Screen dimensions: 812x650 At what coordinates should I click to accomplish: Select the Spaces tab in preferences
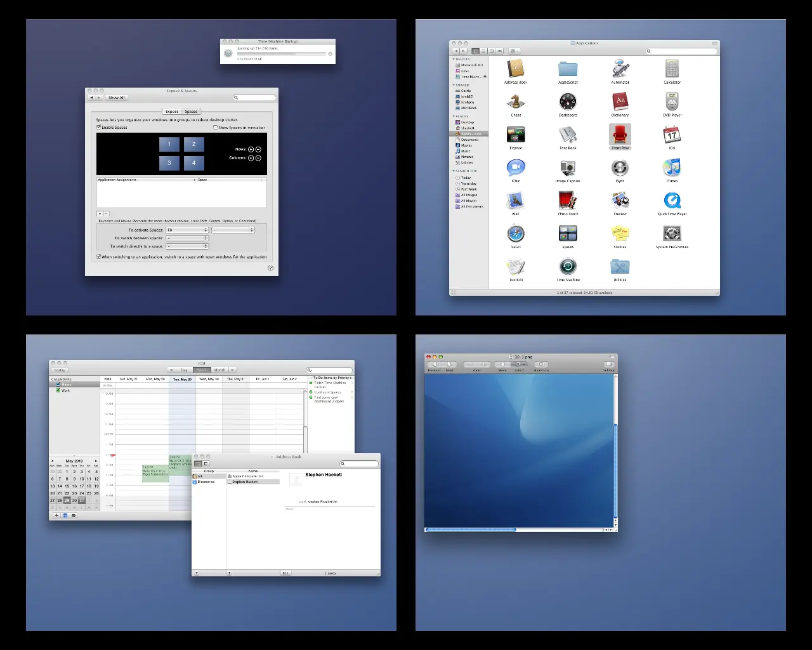(x=191, y=111)
